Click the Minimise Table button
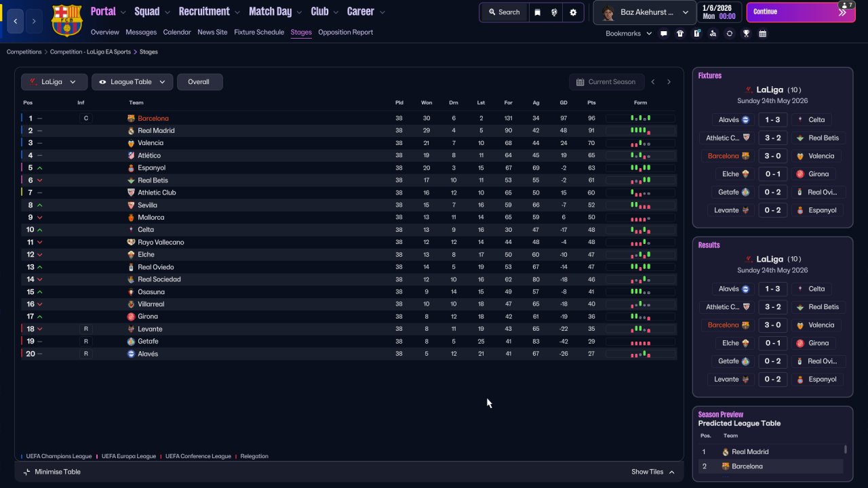 [x=52, y=472]
